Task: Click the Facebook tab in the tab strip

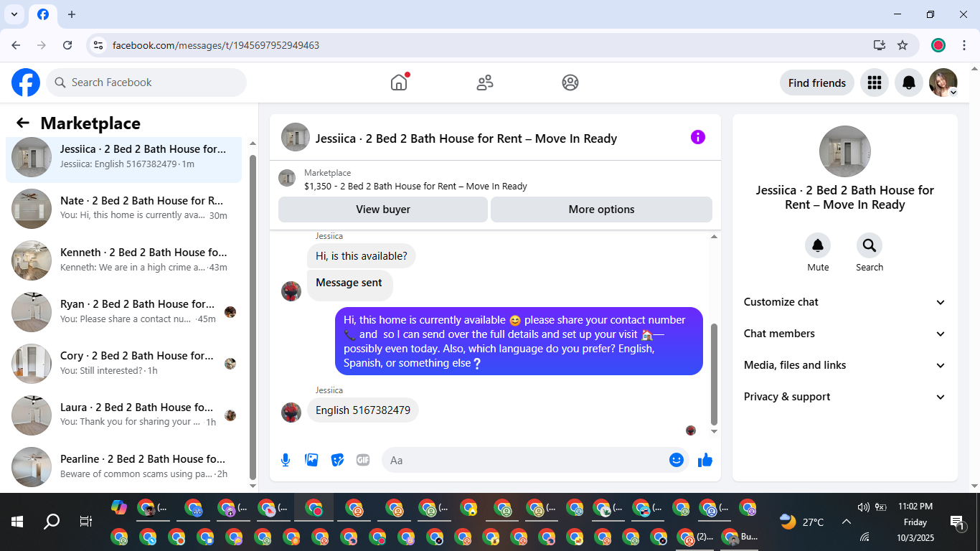Action: (x=43, y=14)
